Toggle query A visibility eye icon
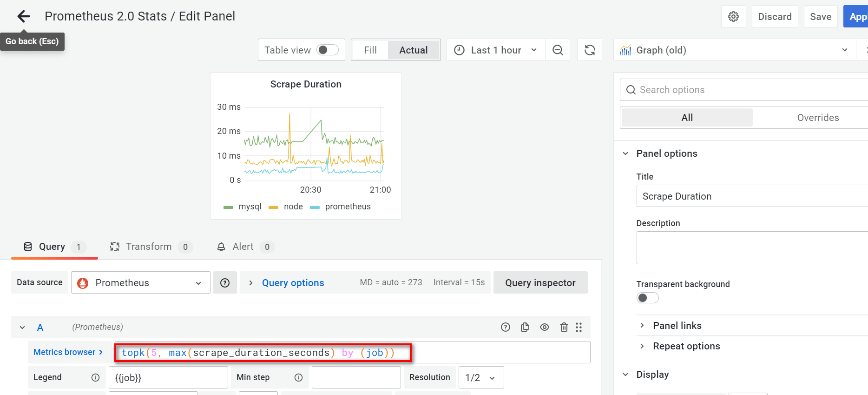 pos(545,327)
